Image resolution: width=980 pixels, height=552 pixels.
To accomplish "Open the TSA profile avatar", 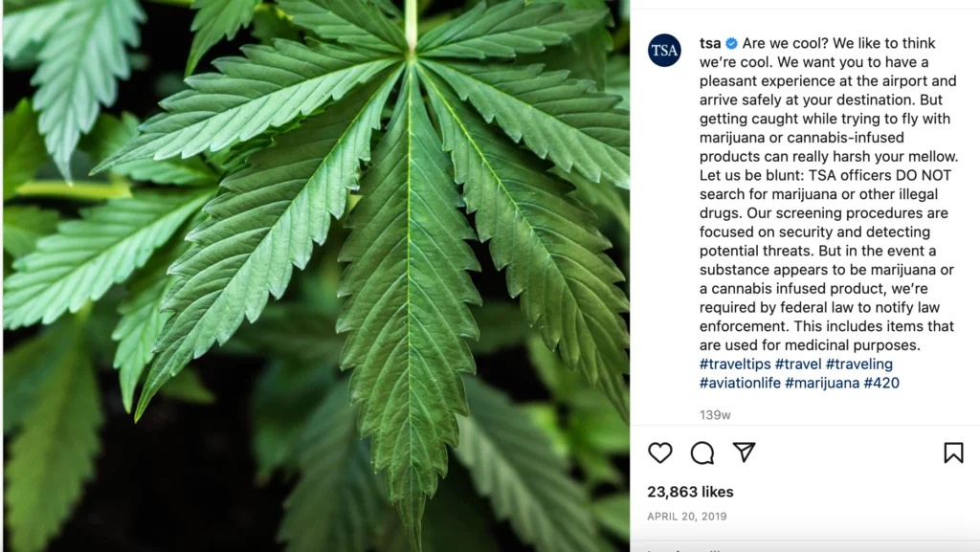I will (x=664, y=51).
